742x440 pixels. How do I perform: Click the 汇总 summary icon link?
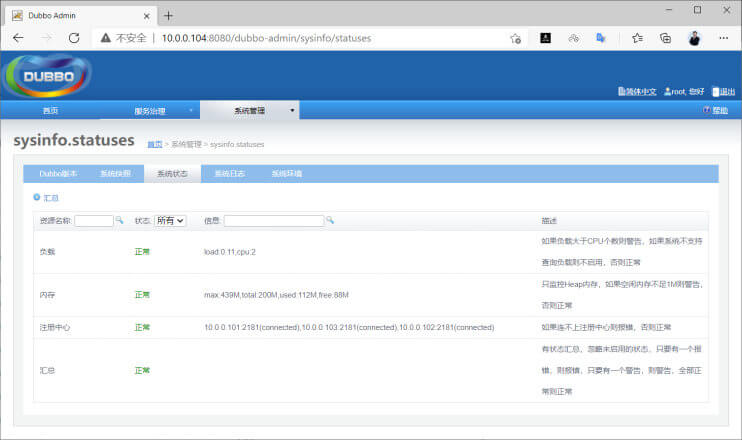[46, 197]
